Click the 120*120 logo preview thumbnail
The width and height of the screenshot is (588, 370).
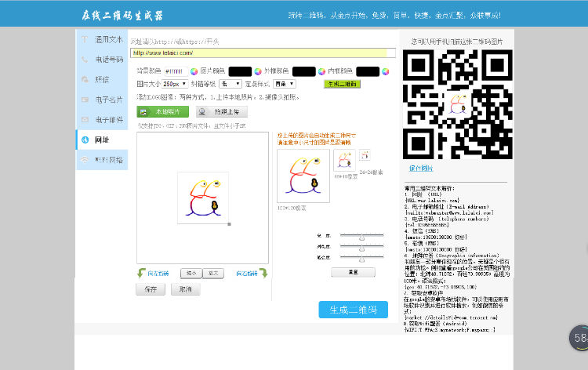pos(303,176)
